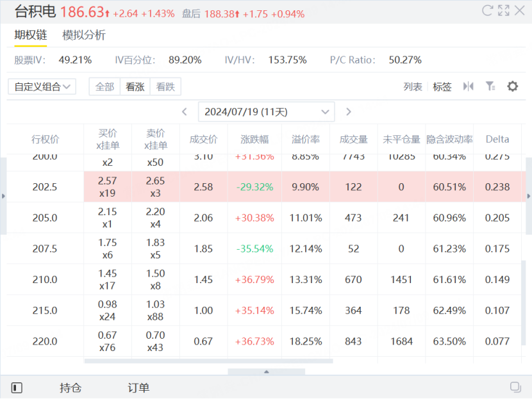Screen dimensions: 532x399
Task: Go to the previous expiration date
Action: [185, 112]
